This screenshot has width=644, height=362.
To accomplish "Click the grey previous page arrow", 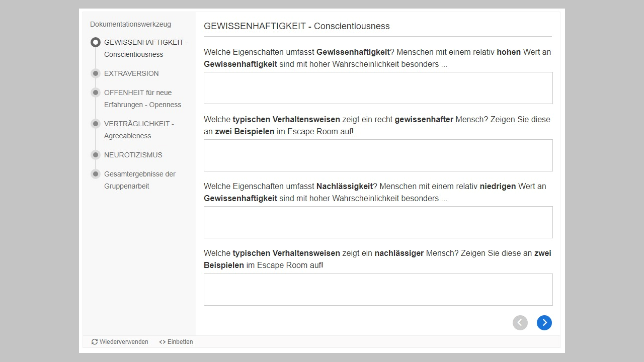I will coord(520,323).
